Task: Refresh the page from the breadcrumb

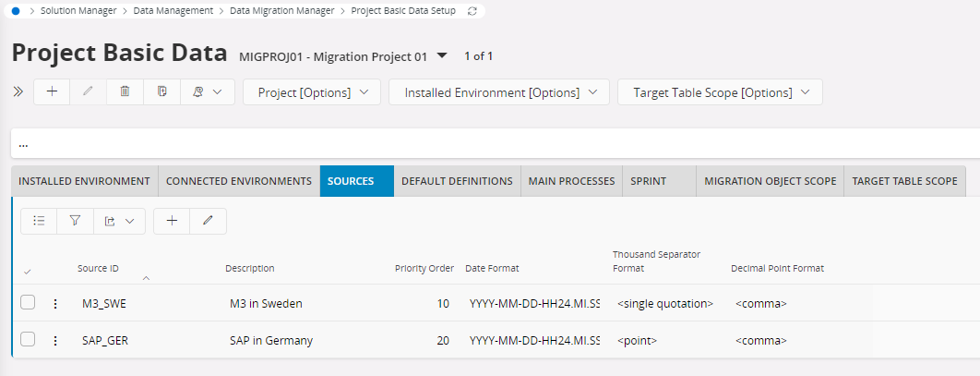Action: (x=473, y=11)
